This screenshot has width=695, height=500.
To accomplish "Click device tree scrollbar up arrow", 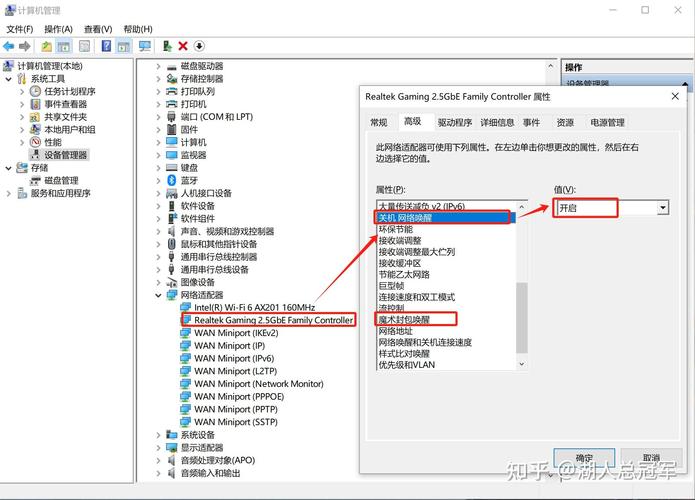I will [x=551, y=66].
